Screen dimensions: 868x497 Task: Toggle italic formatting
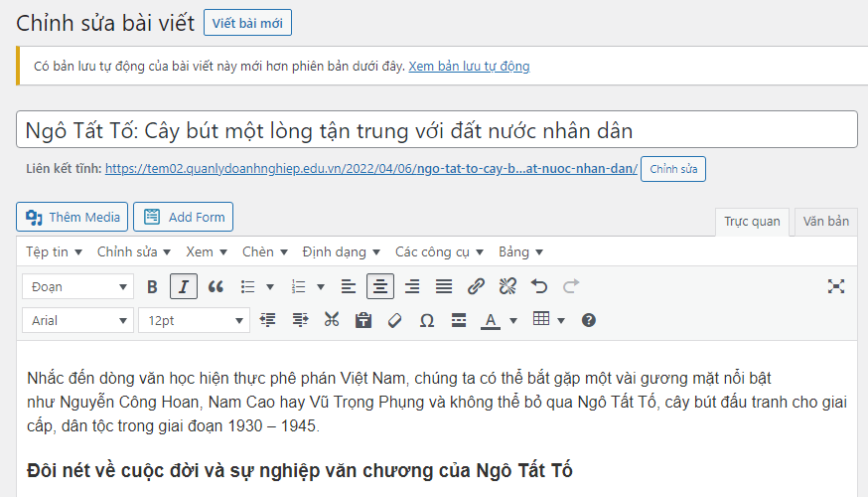(183, 286)
